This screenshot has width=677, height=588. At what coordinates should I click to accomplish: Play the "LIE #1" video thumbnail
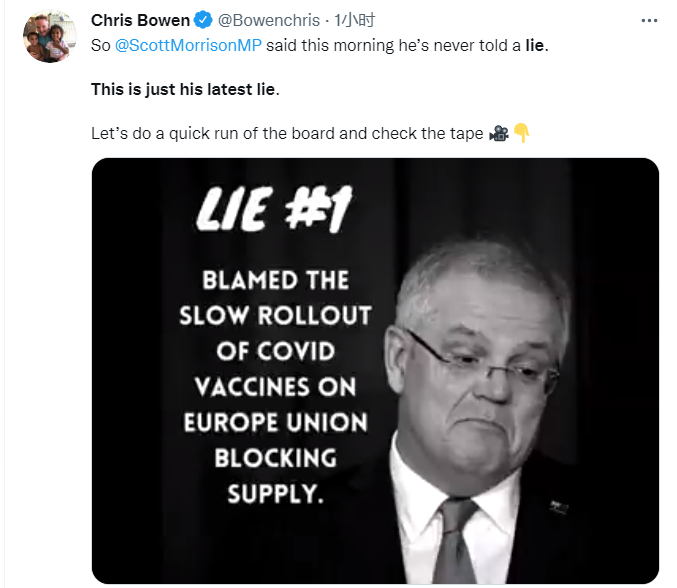[x=375, y=370]
